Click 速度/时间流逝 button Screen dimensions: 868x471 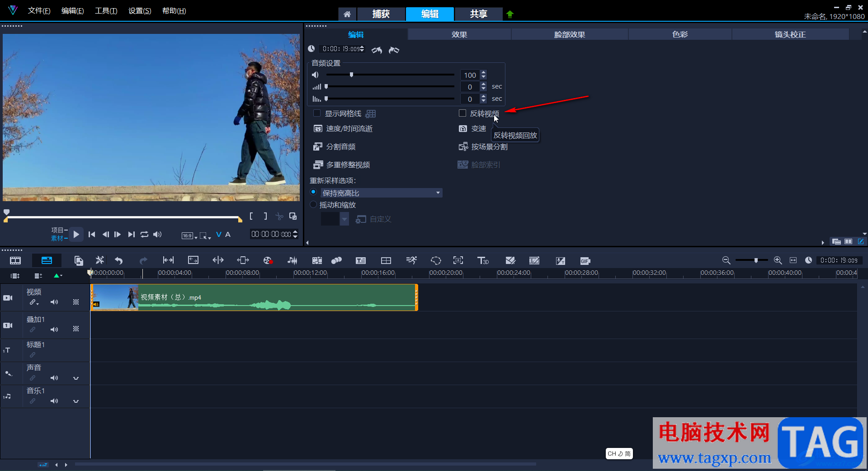[x=343, y=129]
